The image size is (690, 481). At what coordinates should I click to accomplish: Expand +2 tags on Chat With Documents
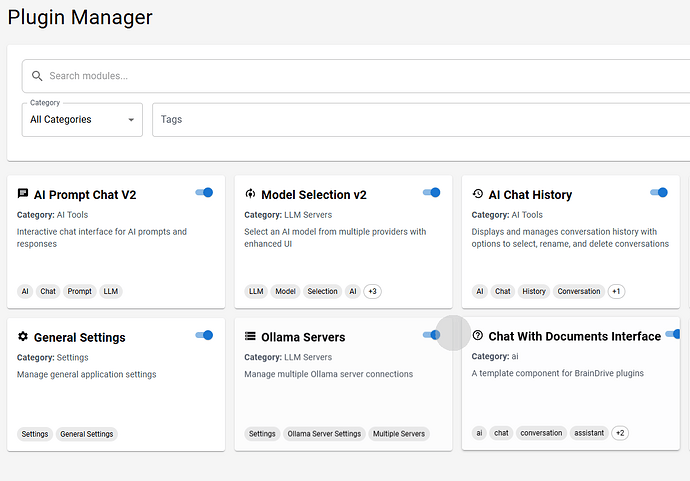point(620,434)
